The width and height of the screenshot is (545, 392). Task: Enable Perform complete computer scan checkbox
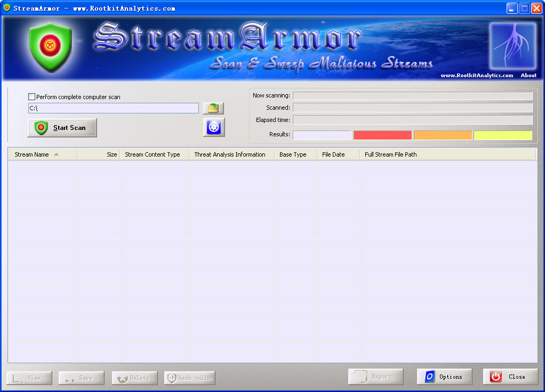click(x=31, y=97)
